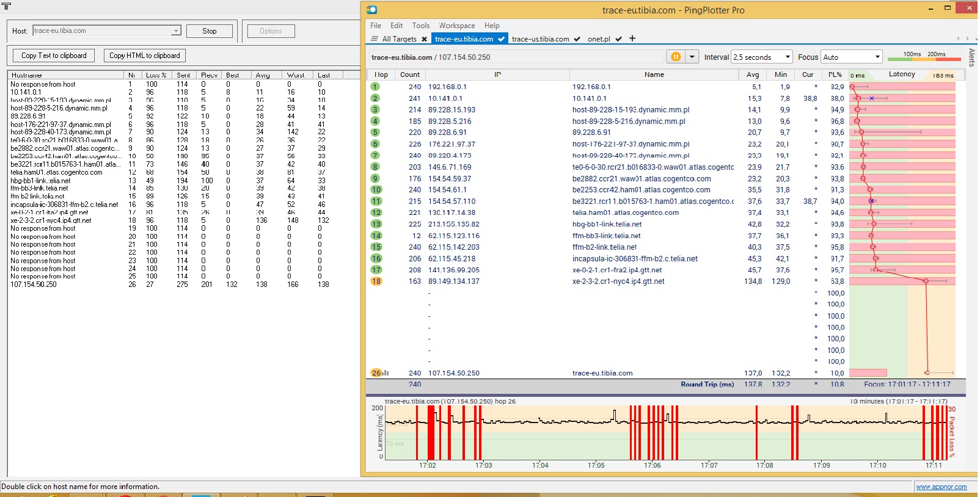Open the File menu in PingPlotter
This screenshot has width=980, height=497.
pyautogui.click(x=376, y=26)
